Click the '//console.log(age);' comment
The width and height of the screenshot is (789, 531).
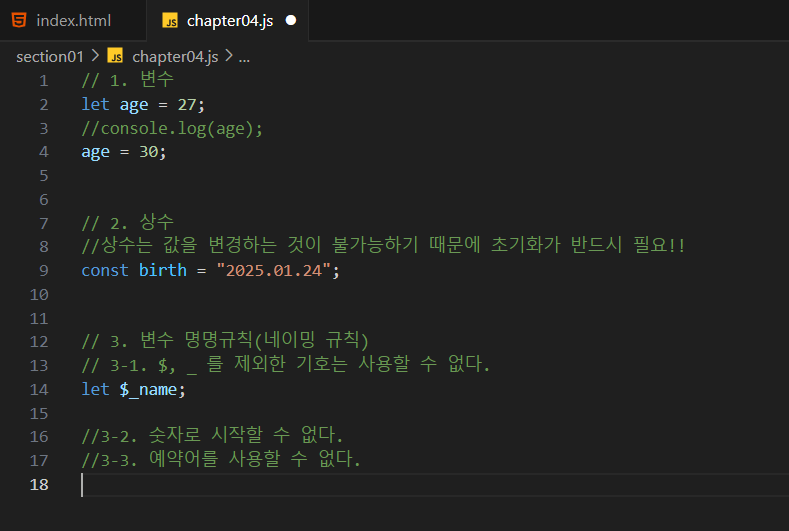[x=172, y=129]
